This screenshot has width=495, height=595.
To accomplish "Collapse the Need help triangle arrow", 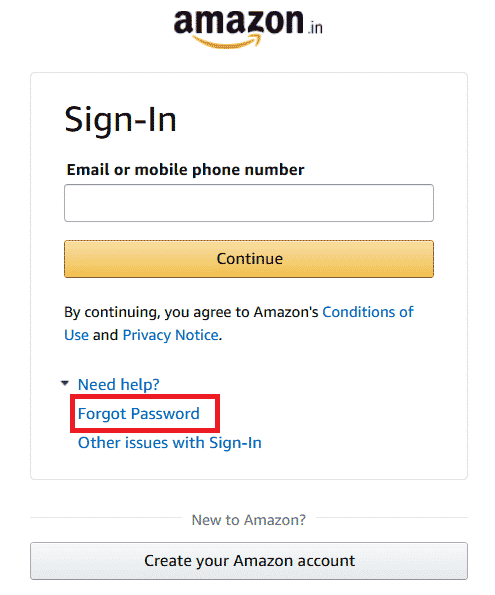I will pyautogui.click(x=65, y=383).
